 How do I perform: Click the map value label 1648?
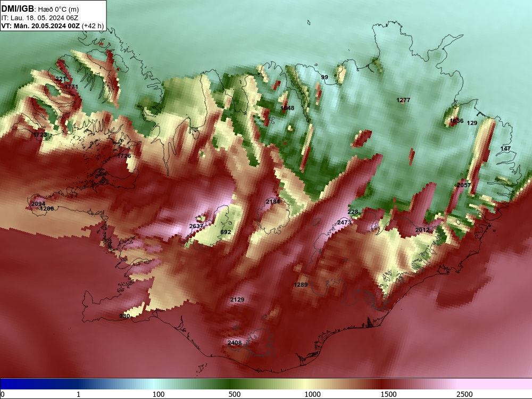pos(287,108)
